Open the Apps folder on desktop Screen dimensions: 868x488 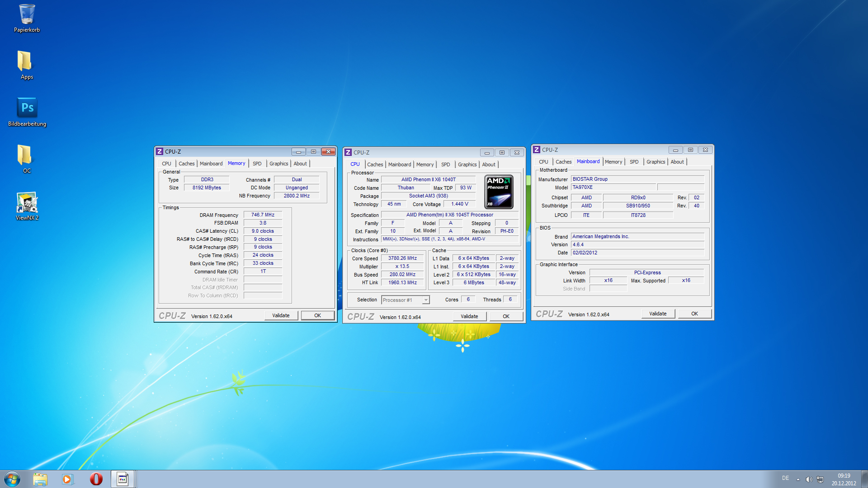27,65
